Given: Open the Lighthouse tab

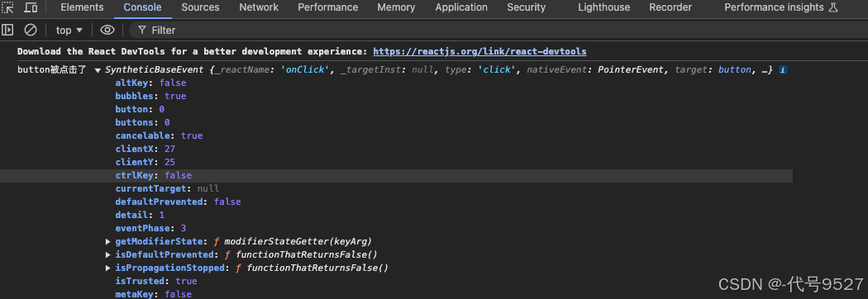Looking at the screenshot, I should [604, 7].
